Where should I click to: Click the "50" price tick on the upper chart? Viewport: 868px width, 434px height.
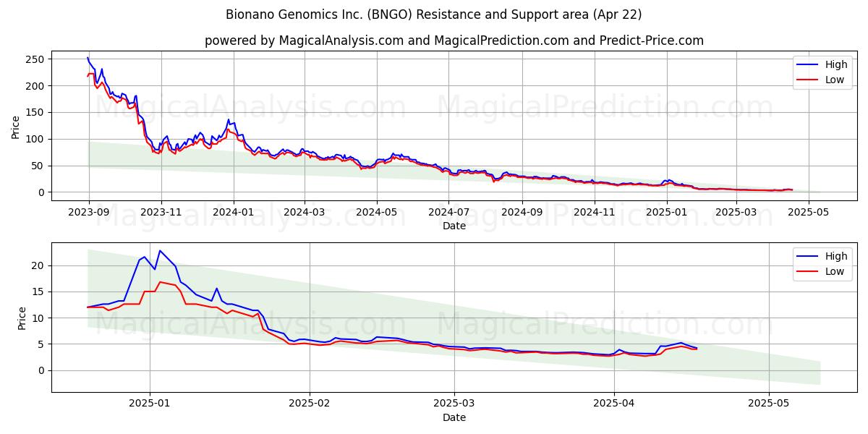point(39,166)
